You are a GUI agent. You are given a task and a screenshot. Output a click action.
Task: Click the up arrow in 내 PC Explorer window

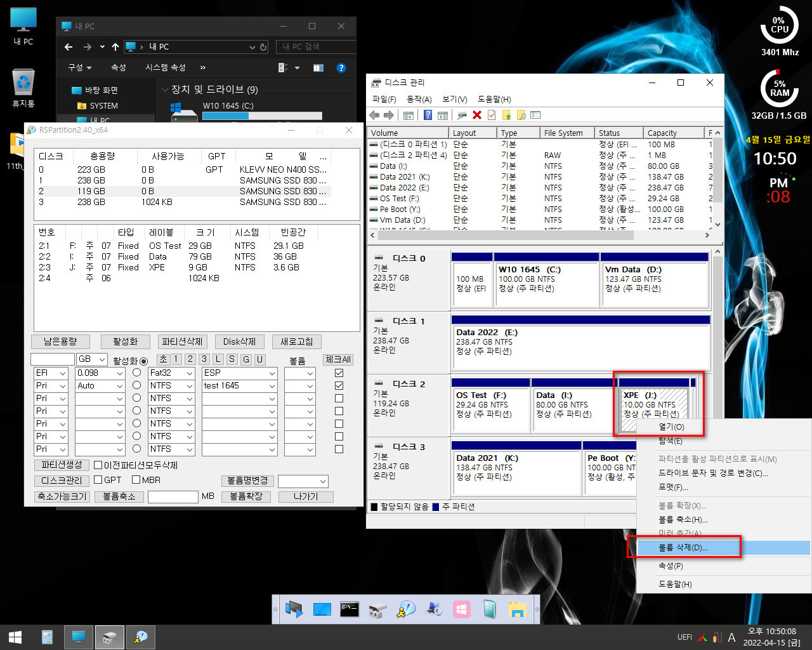115,47
